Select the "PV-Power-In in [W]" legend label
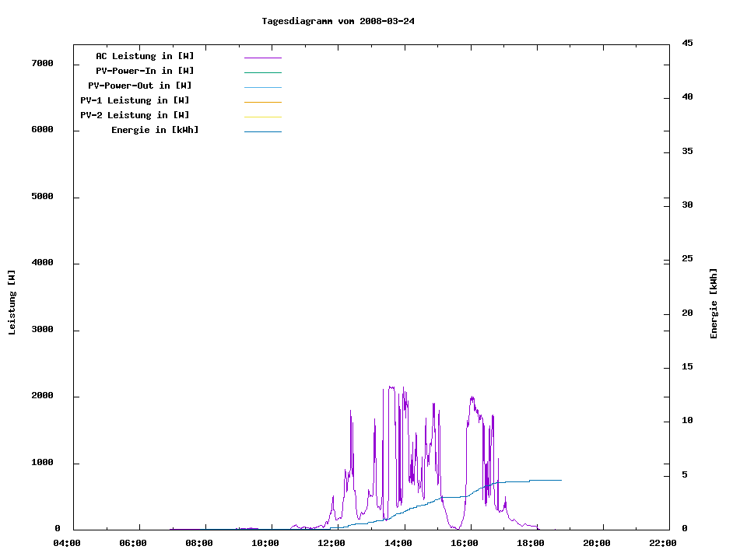747x560 pixels. [x=145, y=71]
